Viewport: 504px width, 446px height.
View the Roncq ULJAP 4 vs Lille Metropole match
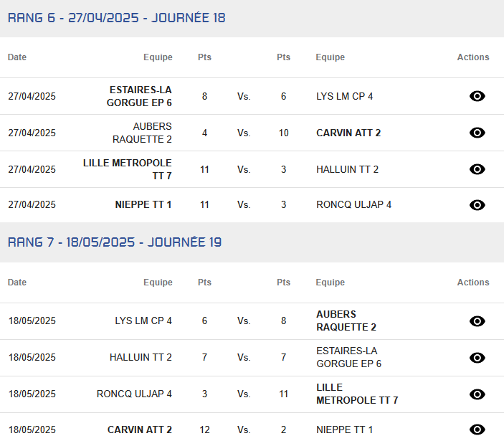pyautogui.click(x=477, y=394)
